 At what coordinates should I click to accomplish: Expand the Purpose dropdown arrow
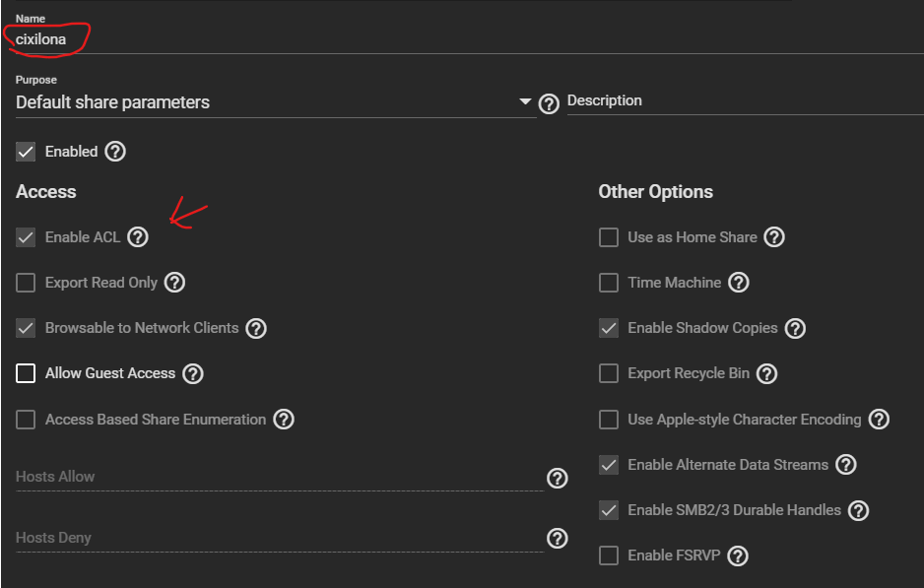[525, 101]
